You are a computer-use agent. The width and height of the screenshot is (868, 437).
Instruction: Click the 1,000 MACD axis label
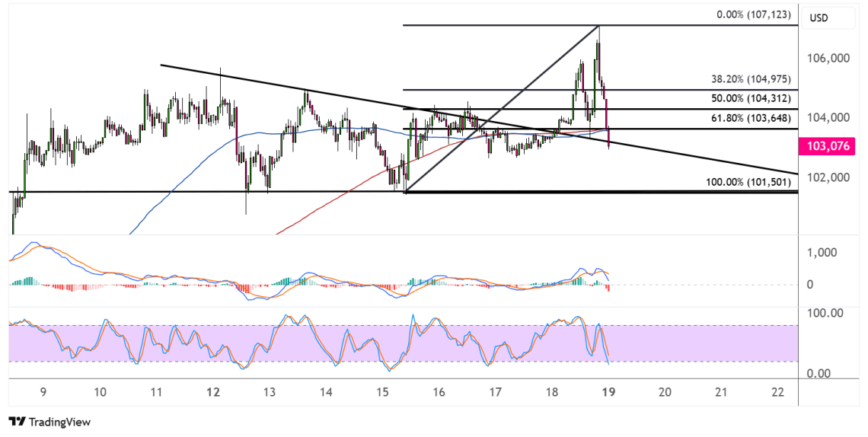[x=821, y=252]
